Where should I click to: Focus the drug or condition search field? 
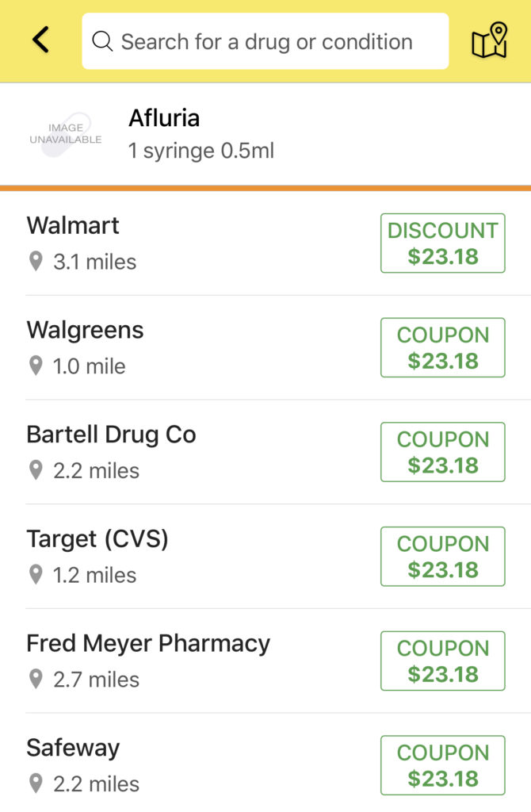coord(265,41)
